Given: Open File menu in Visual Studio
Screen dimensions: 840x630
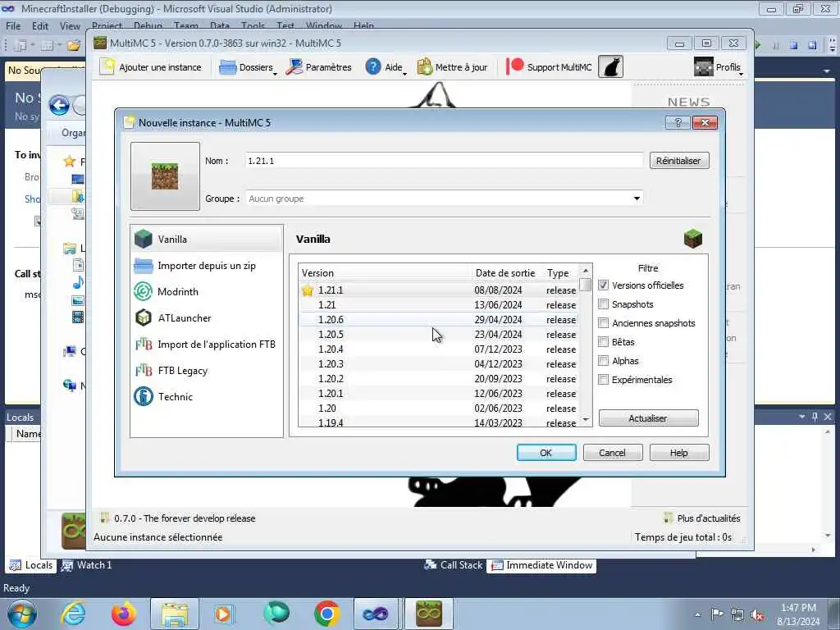Looking at the screenshot, I should pos(13,25).
